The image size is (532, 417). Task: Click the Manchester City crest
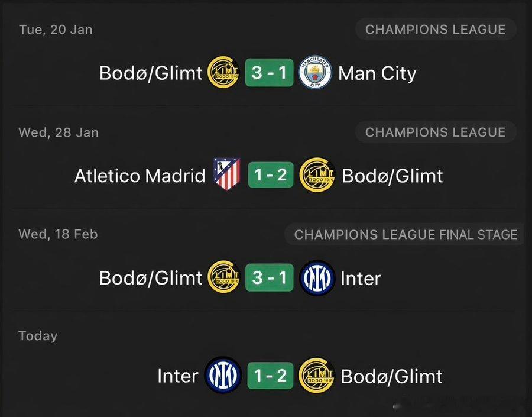pos(314,73)
